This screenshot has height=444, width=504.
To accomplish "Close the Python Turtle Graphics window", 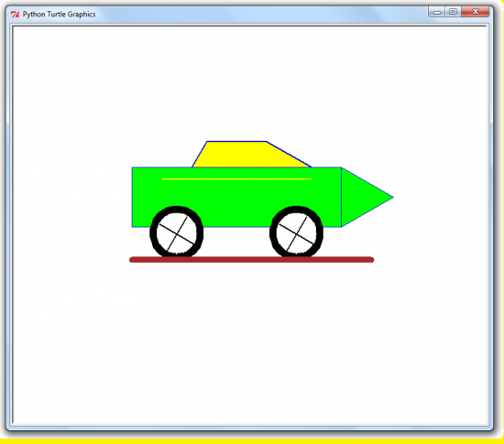I will (x=475, y=12).
